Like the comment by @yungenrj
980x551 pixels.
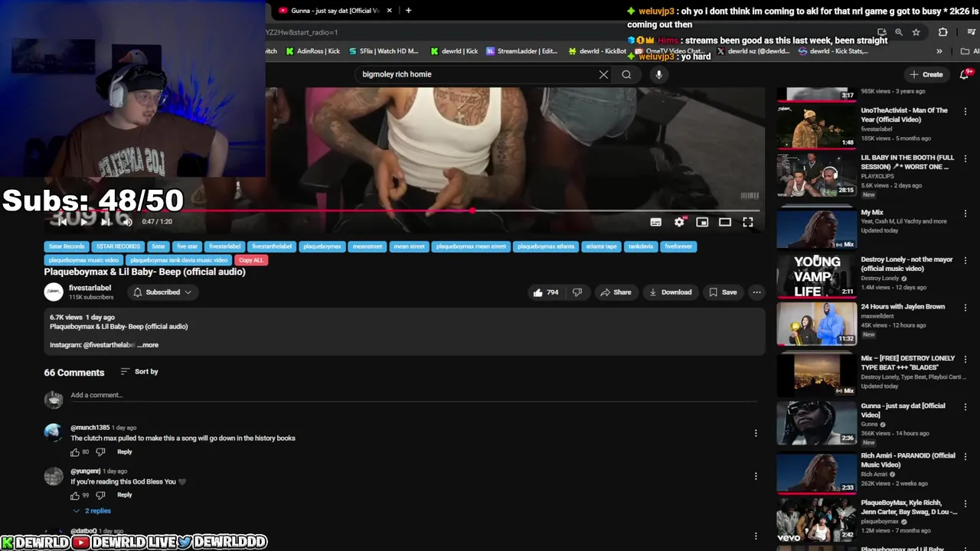click(75, 495)
